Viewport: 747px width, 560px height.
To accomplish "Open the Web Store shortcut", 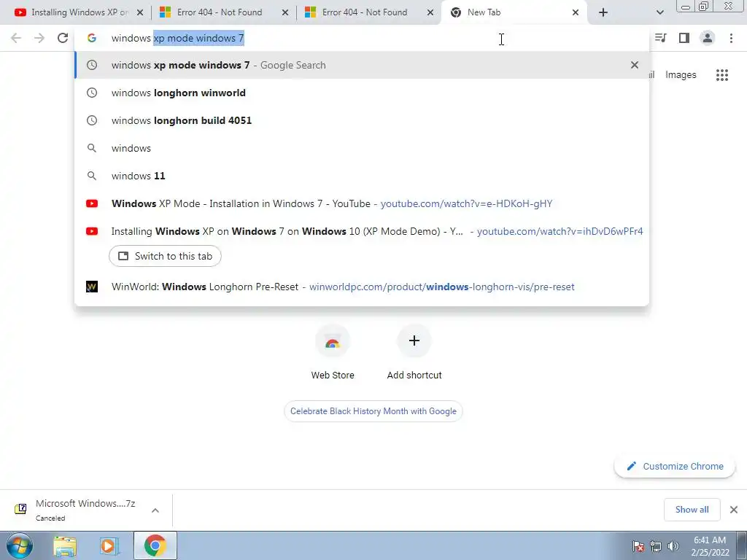I will (x=333, y=351).
